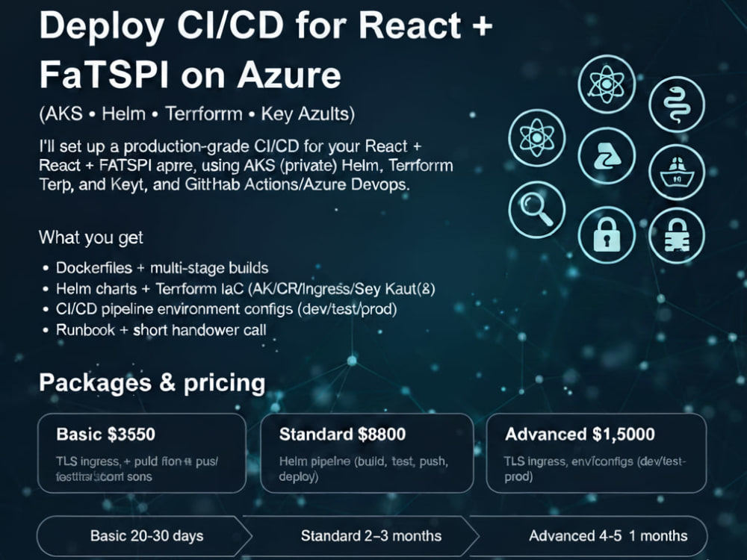The height and width of the screenshot is (560, 747).
Task: Click the Packages & pricing heading
Action: click(x=152, y=383)
